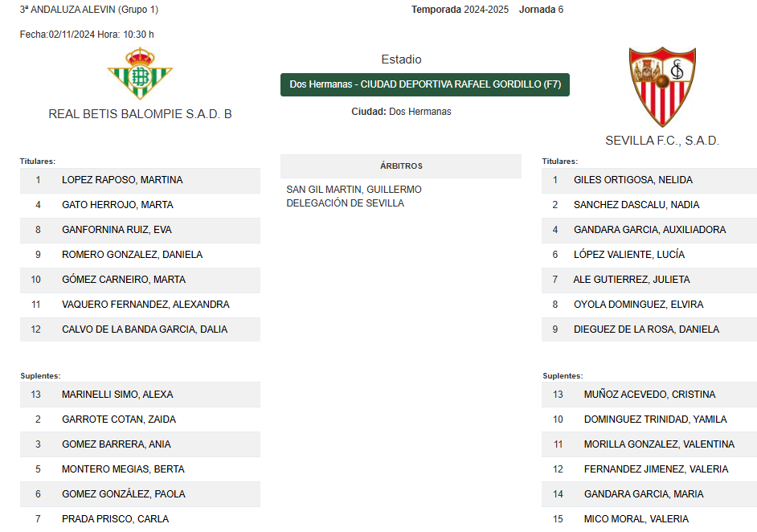Select referee SAN GIL MARTIN, GUILLERMO
The height and width of the screenshot is (532, 757).
tap(354, 189)
